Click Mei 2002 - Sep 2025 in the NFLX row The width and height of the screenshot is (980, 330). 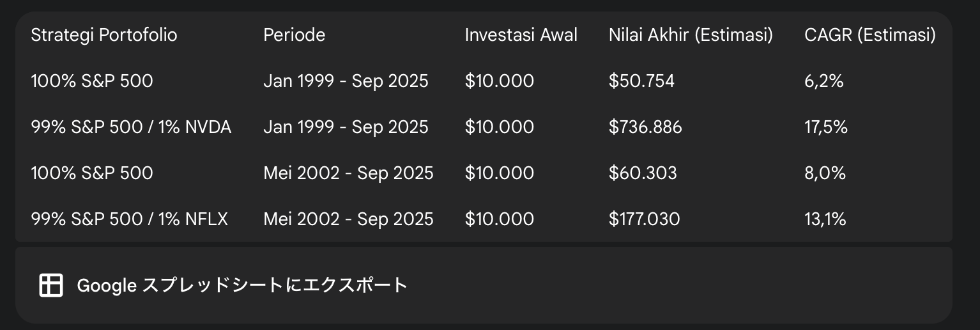[x=348, y=219]
